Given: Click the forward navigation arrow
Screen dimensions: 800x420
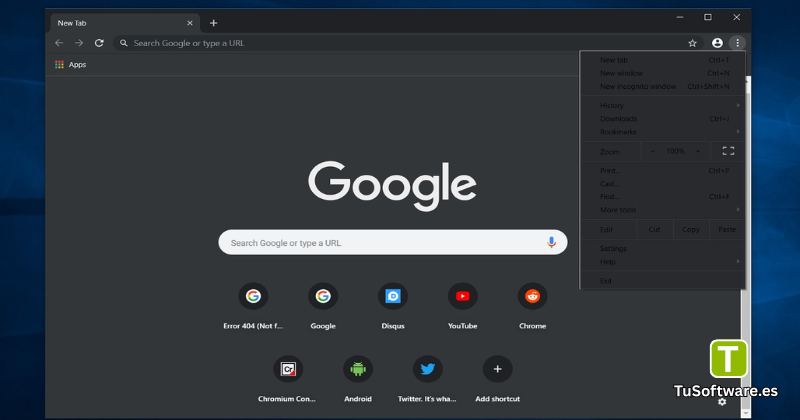Looking at the screenshot, I should [79, 43].
